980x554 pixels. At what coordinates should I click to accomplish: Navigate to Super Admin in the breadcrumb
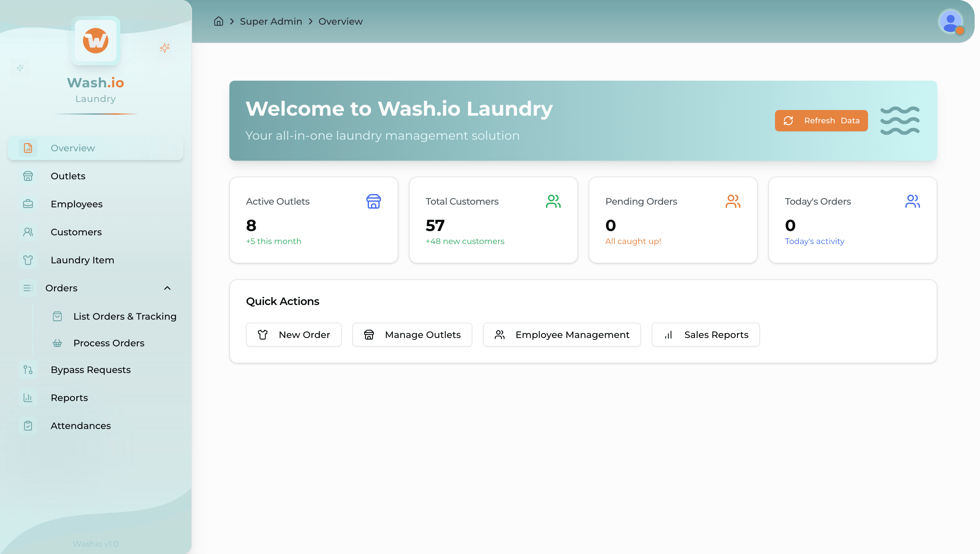(x=271, y=21)
